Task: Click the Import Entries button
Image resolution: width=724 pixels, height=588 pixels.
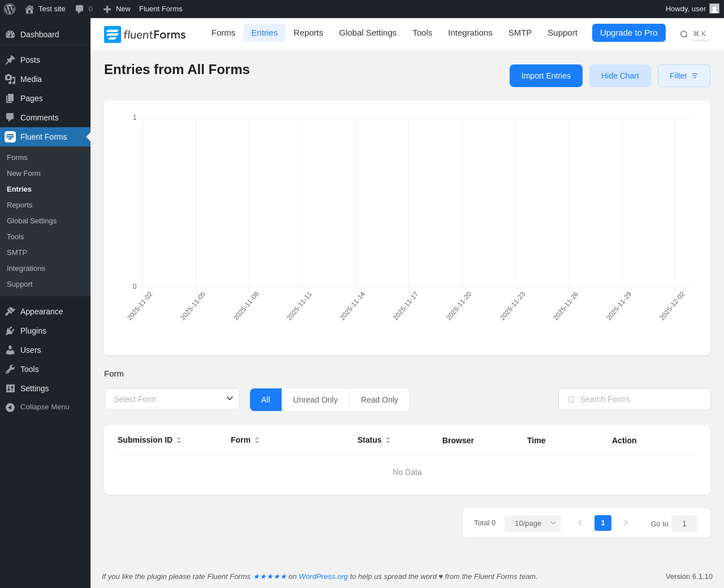Action: [546, 76]
